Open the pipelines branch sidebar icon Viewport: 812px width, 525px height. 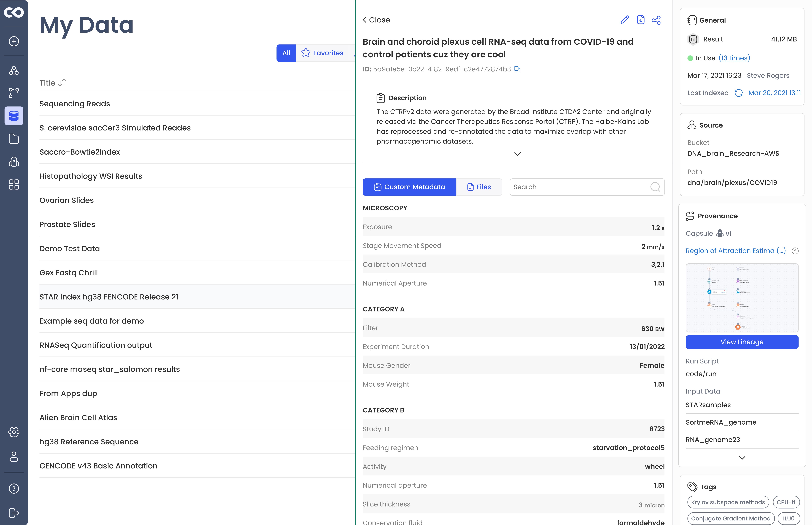(14, 93)
